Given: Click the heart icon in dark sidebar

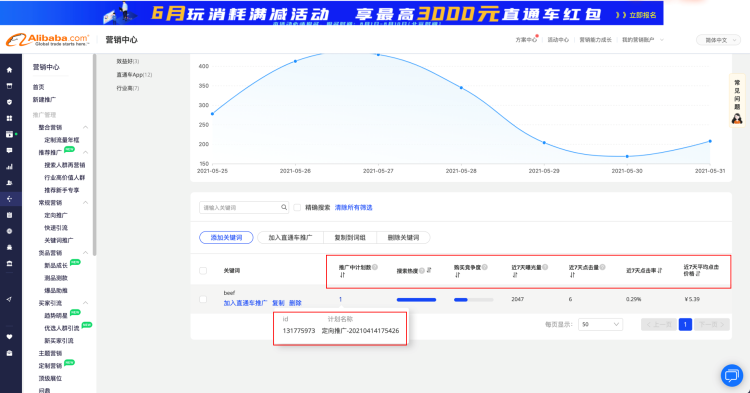Looking at the screenshot, I should 9,337.
